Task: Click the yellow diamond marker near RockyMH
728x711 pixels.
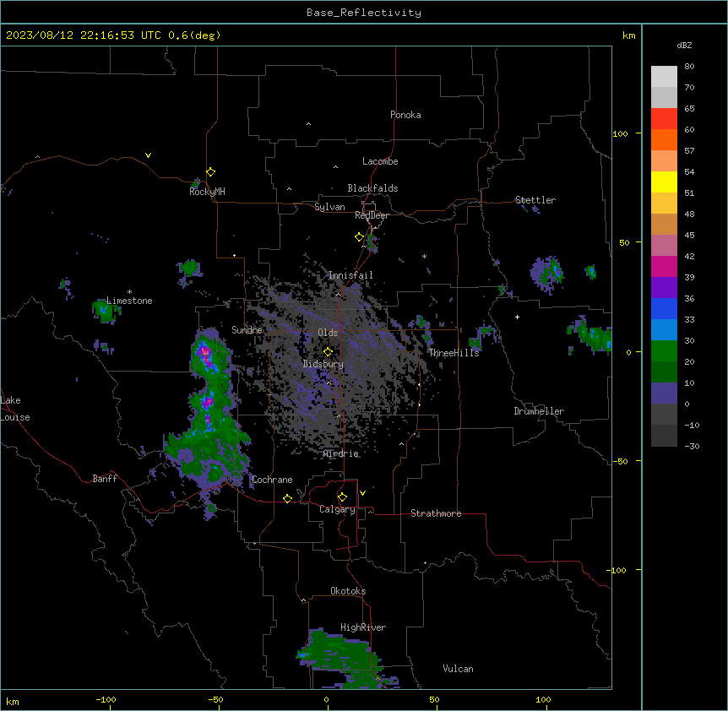Action: point(211,172)
